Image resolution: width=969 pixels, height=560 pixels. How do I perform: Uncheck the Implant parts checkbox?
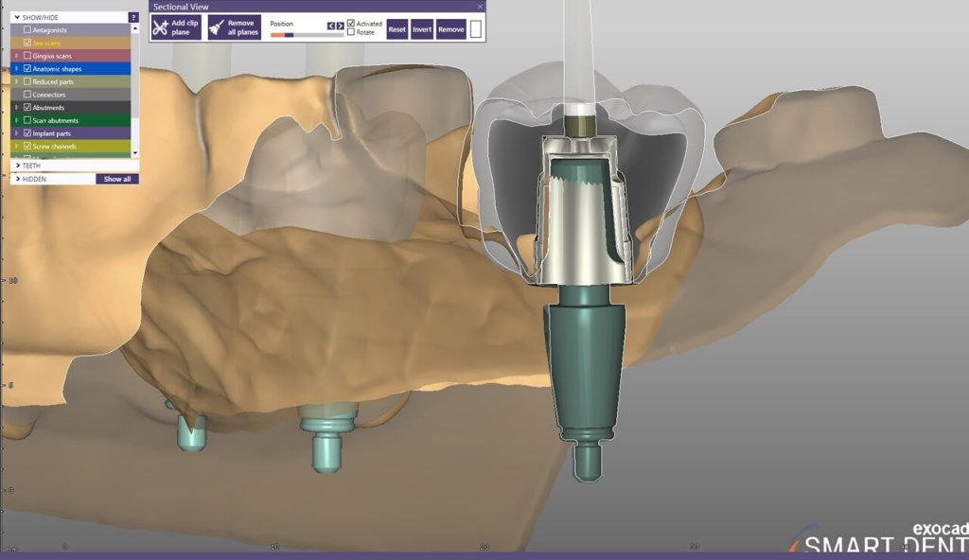(27, 133)
